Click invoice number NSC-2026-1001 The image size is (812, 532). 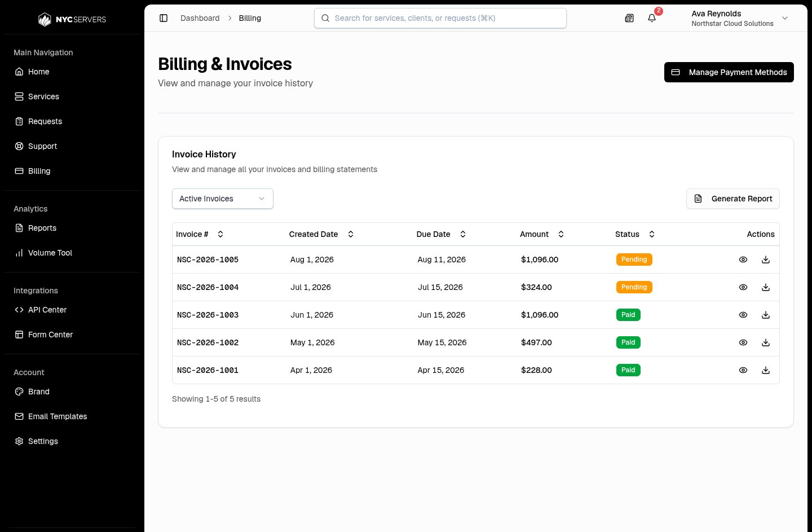(x=208, y=370)
